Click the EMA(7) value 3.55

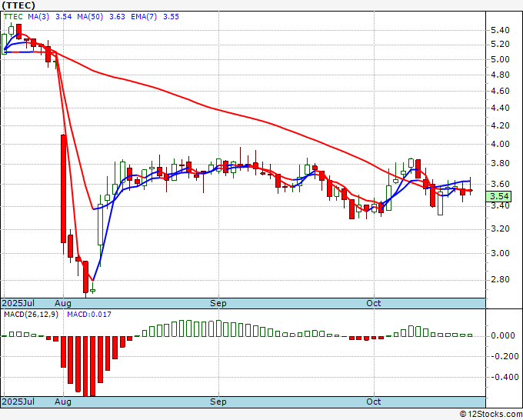click(x=171, y=17)
